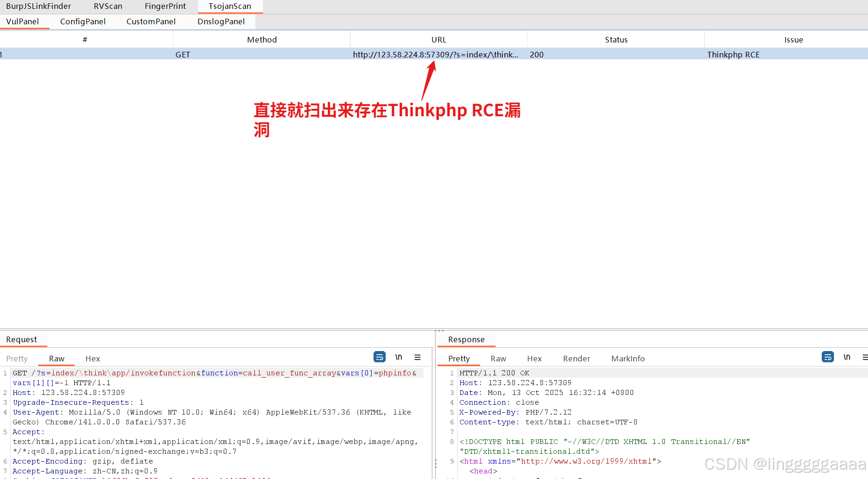Click the Content-type response header line
The height and width of the screenshot is (479, 868).
point(548,422)
